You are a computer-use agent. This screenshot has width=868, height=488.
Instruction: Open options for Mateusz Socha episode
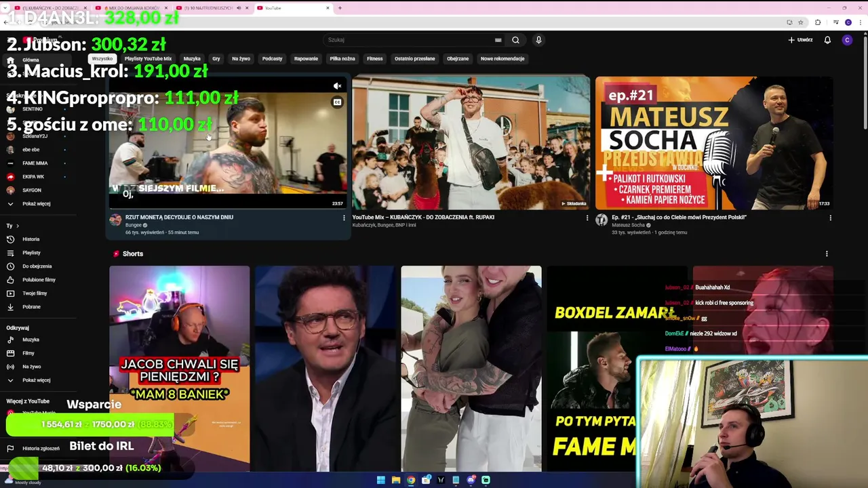(x=830, y=218)
